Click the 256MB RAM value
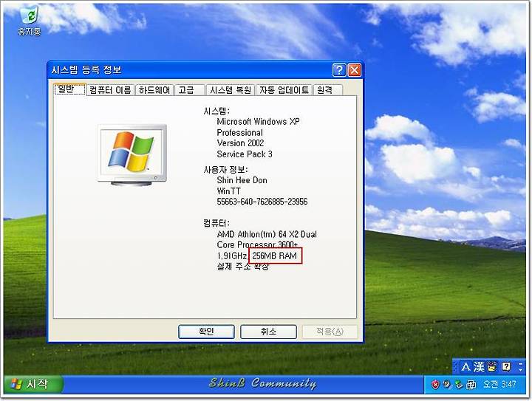Image resolution: width=532 pixels, height=401 pixels. coord(274,256)
